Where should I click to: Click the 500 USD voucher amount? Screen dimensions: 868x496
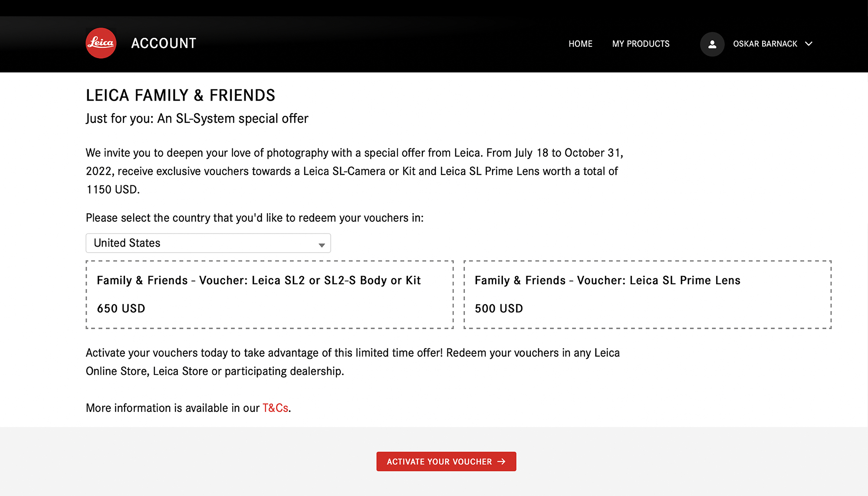click(499, 309)
